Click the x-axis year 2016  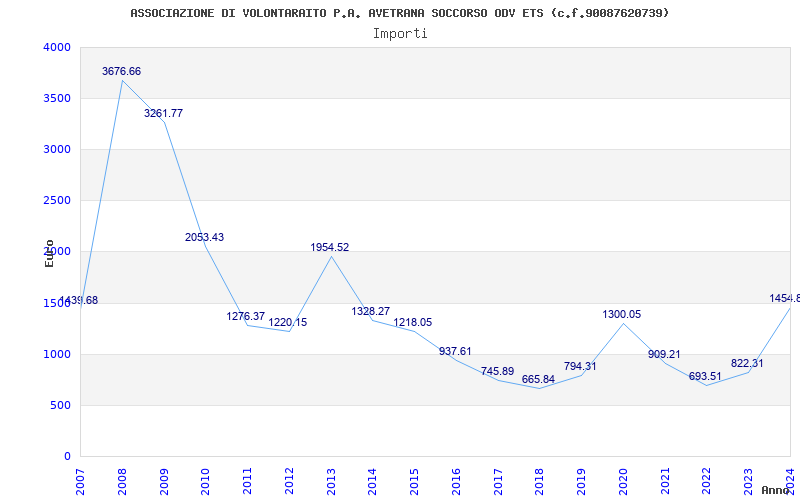point(456,482)
